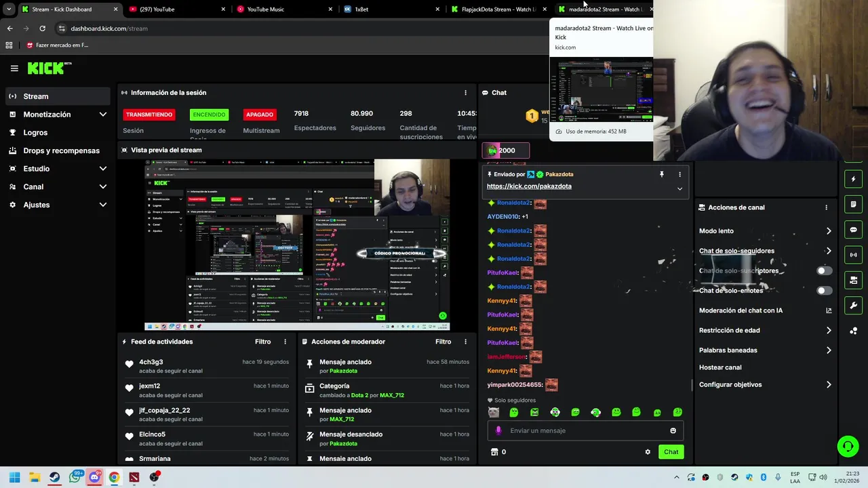
Task: Toggle Chat de solo-suscriptores switch
Action: pos(824,270)
